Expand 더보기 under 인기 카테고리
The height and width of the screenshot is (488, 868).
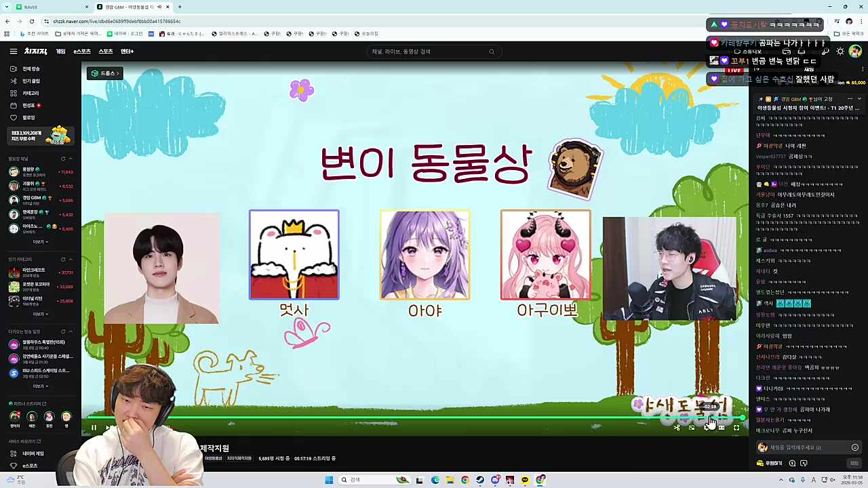click(39, 314)
